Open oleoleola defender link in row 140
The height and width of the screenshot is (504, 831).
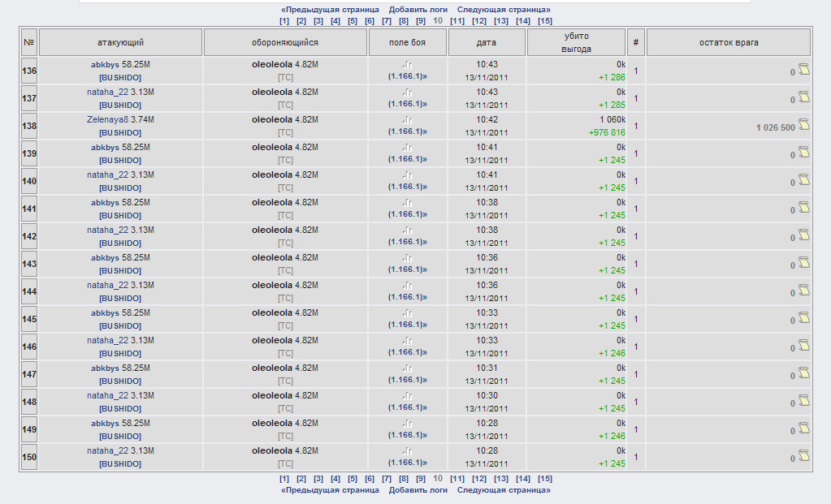(271, 174)
